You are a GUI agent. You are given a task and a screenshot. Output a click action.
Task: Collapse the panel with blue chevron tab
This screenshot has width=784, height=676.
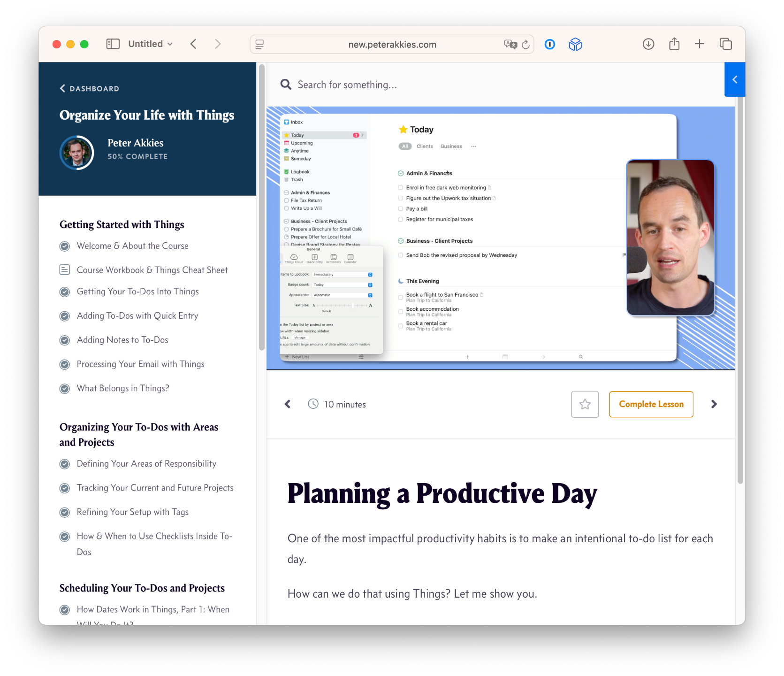pyautogui.click(x=735, y=80)
